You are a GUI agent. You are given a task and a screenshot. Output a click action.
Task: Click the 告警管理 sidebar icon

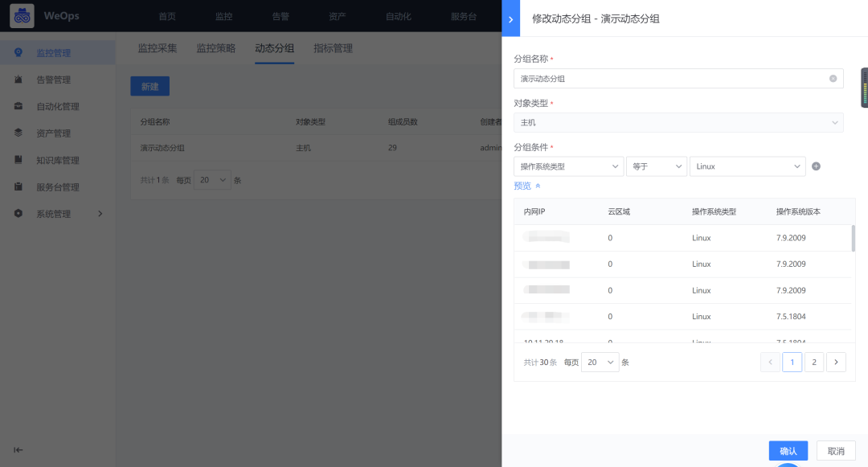point(18,79)
